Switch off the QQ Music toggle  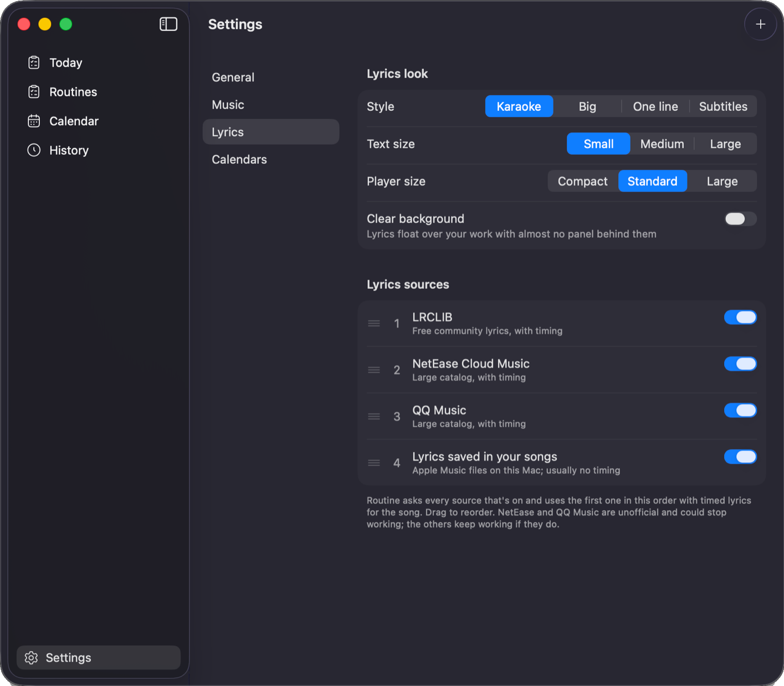click(x=740, y=410)
